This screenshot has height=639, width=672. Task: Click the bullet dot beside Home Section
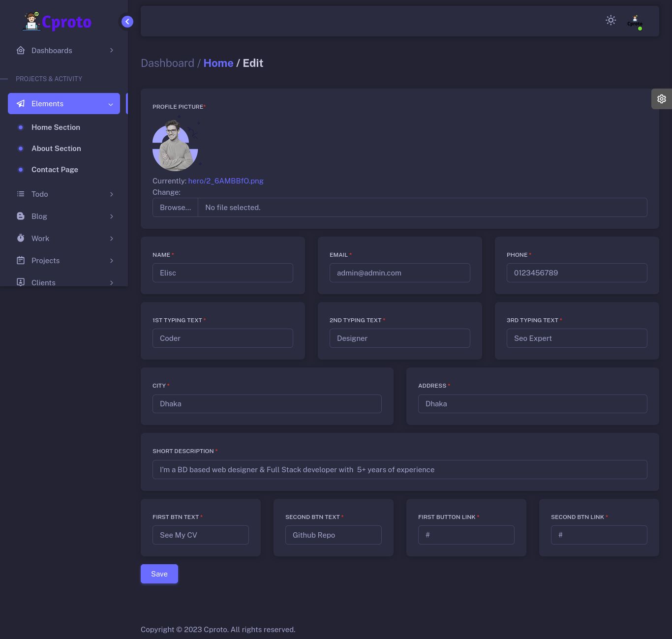[21, 127]
